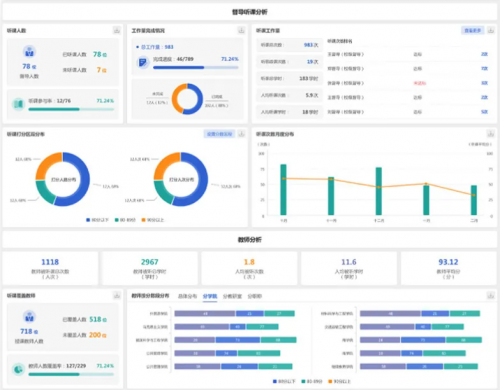The width and height of the screenshot is (500, 390).
Task: Switch to the 总体分布 tab
Action: (187, 296)
